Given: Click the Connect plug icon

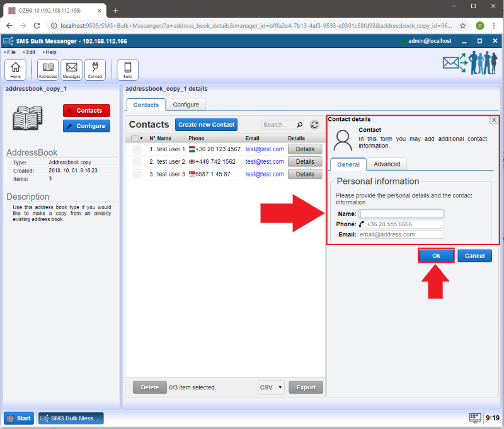Looking at the screenshot, I should tap(95, 69).
